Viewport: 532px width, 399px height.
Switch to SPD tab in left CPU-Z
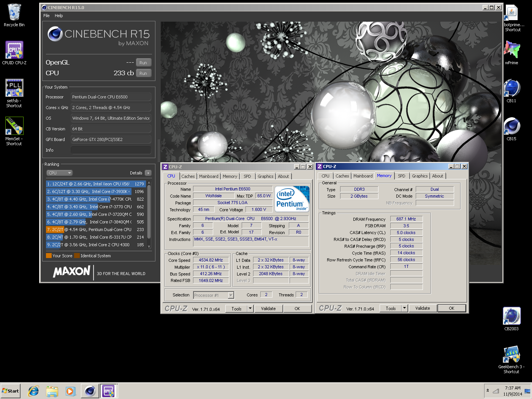(247, 176)
